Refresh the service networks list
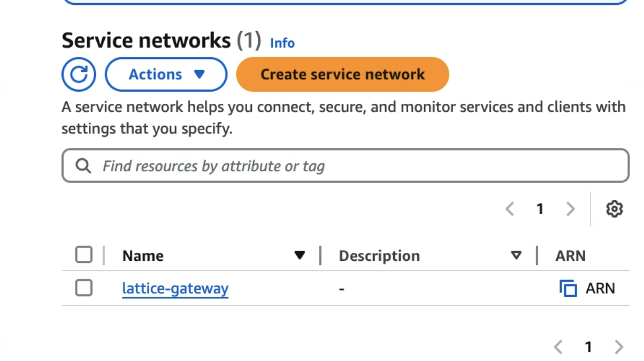The height and width of the screenshot is (361, 644). coord(79,74)
